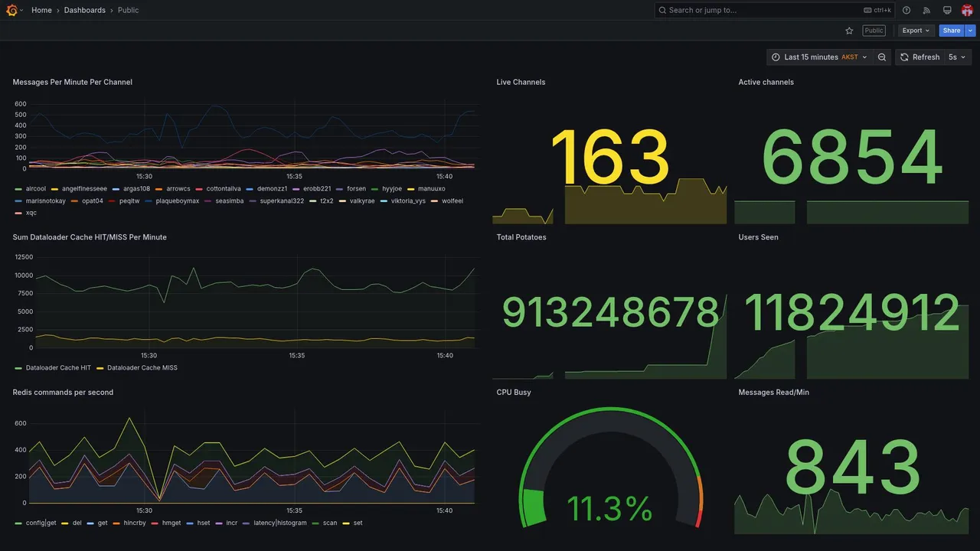
Task: Open the user profile avatar
Action: pyautogui.click(x=967, y=10)
